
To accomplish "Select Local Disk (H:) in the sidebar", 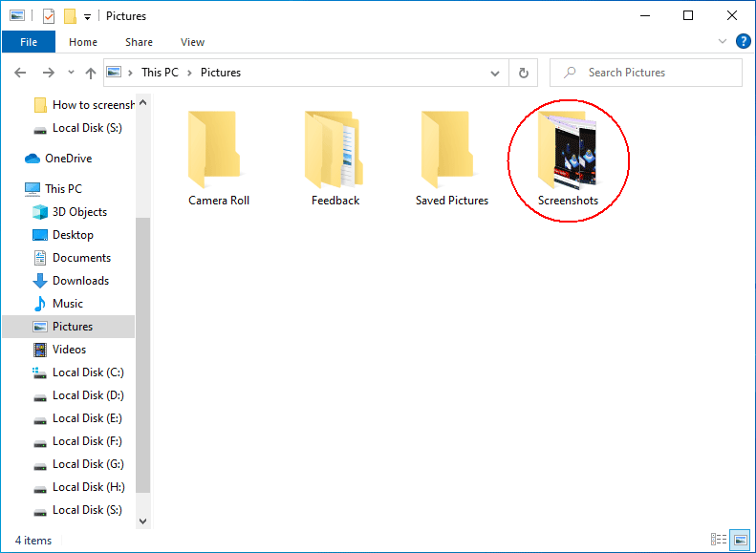I will click(x=78, y=487).
